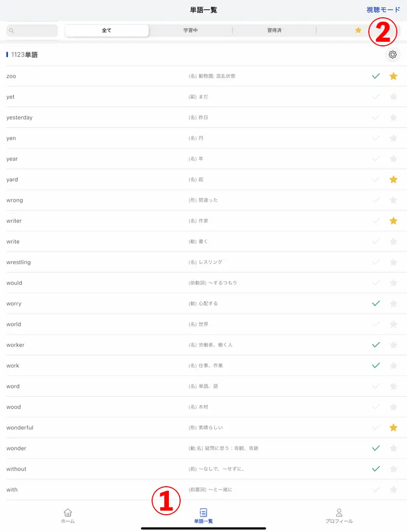The width and height of the screenshot is (407, 532).
Task: Toggle the learned checkmark for worry
Action: click(x=376, y=303)
